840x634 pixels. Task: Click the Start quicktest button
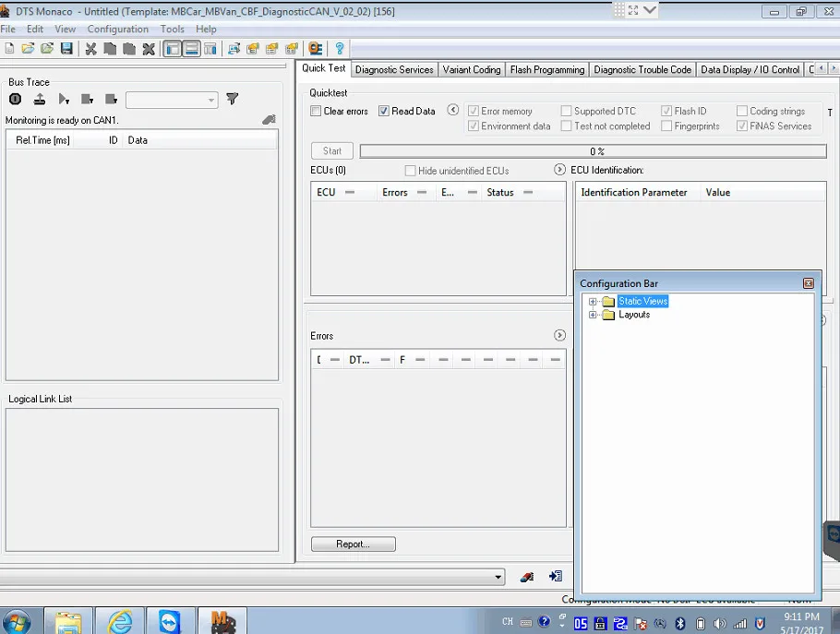click(332, 151)
